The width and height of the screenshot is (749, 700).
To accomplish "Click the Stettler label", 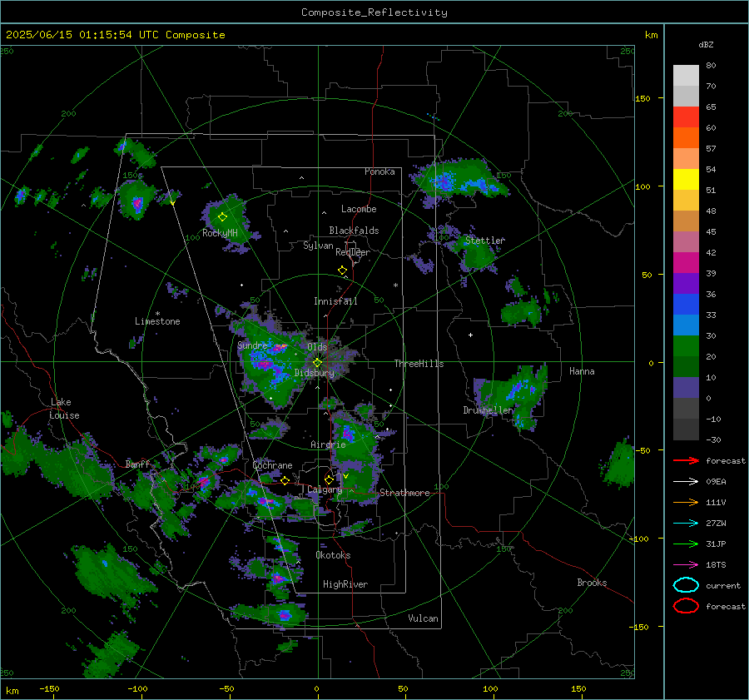I will tap(485, 241).
